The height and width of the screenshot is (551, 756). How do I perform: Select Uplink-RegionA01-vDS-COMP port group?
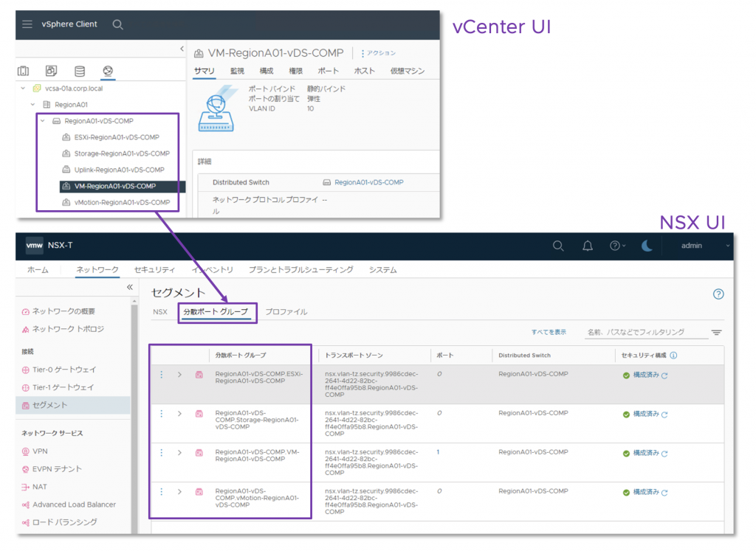pos(119,170)
